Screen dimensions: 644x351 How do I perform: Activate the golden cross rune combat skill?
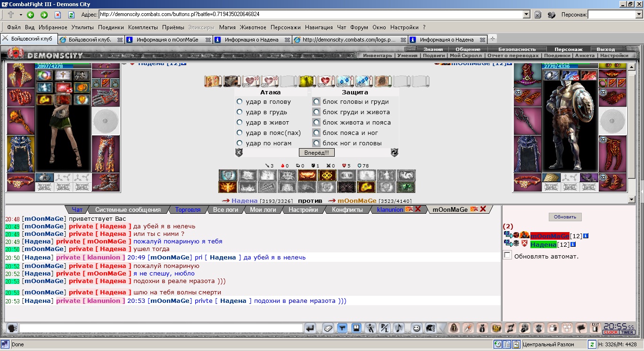327,175
